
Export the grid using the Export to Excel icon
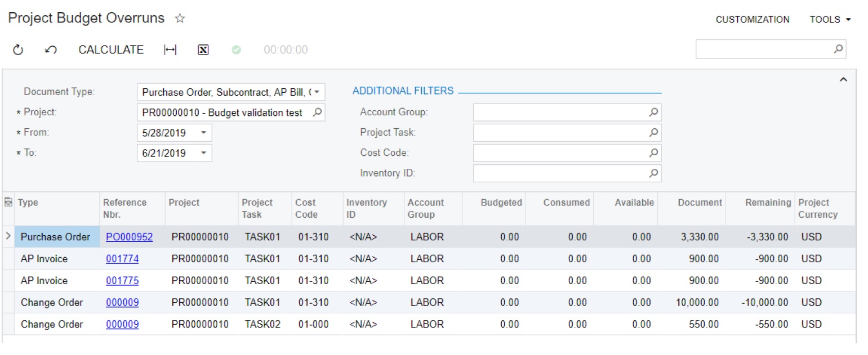point(202,50)
